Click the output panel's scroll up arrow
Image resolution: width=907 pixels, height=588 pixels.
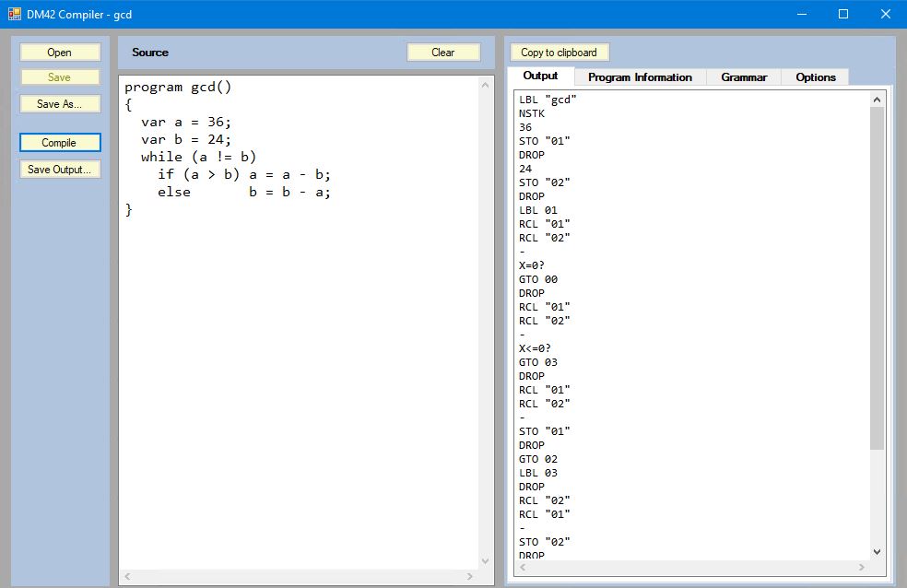(877, 100)
